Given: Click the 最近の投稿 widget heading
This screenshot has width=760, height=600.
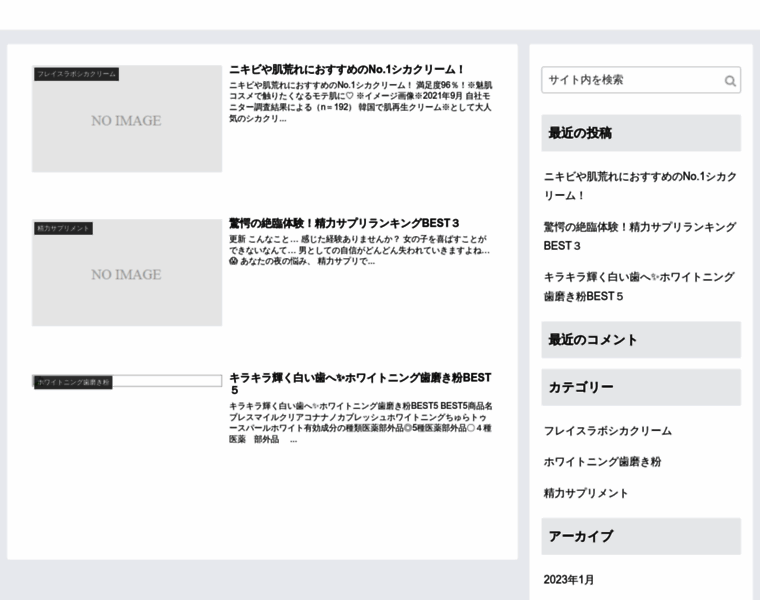Looking at the screenshot, I should point(641,133).
